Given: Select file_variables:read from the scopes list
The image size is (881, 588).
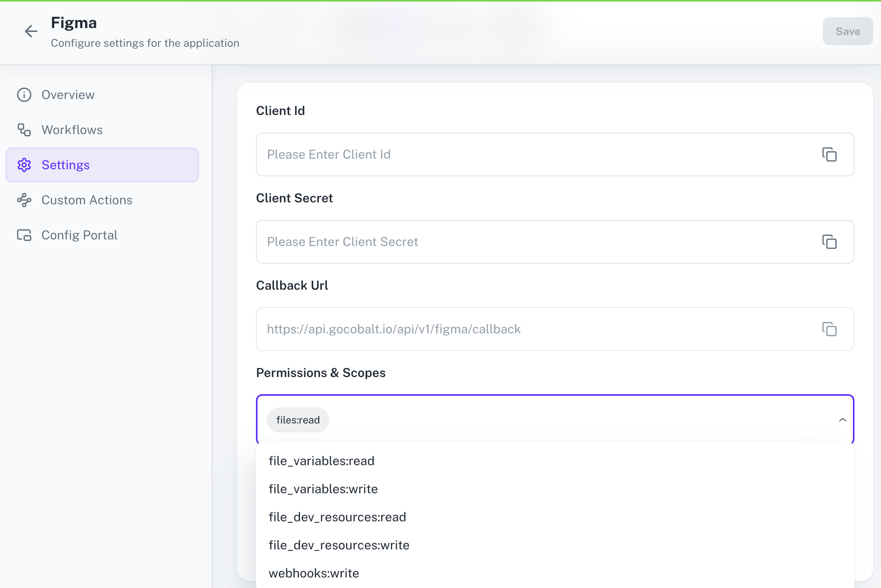Looking at the screenshot, I should 321,461.
